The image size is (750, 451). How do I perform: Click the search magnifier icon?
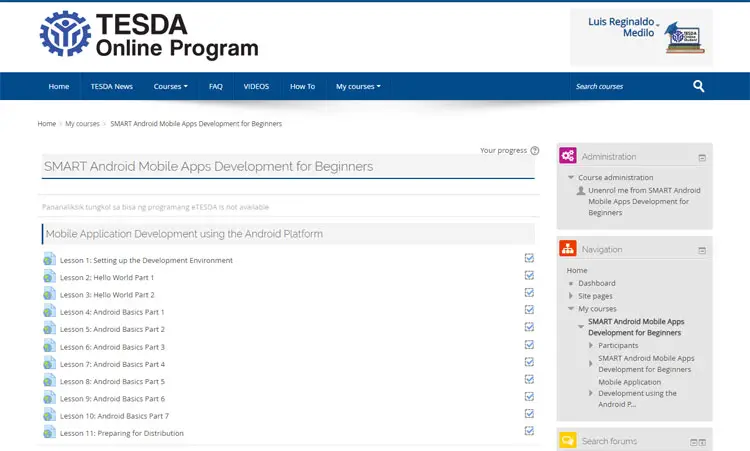click(x=698, y=86)
